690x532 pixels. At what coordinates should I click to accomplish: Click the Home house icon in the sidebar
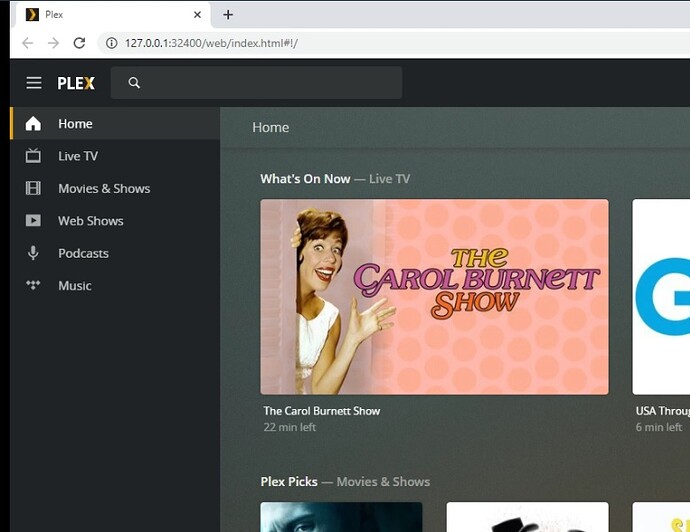[33, 124]
